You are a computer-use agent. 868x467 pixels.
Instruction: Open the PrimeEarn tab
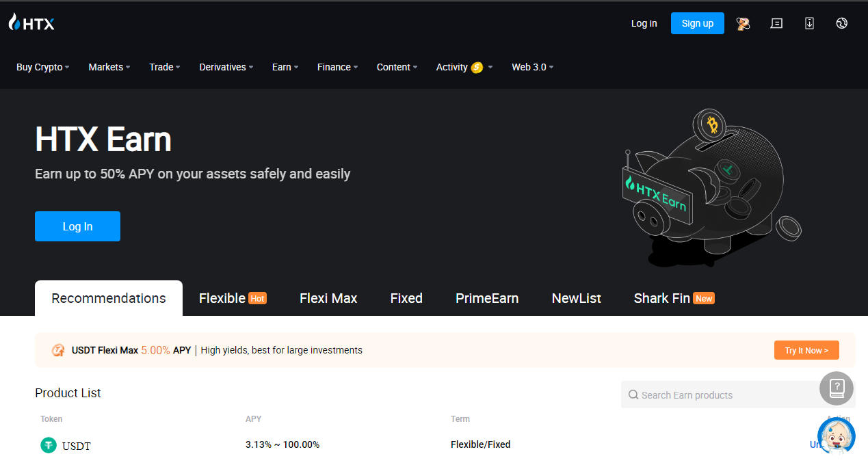[487, 298]
